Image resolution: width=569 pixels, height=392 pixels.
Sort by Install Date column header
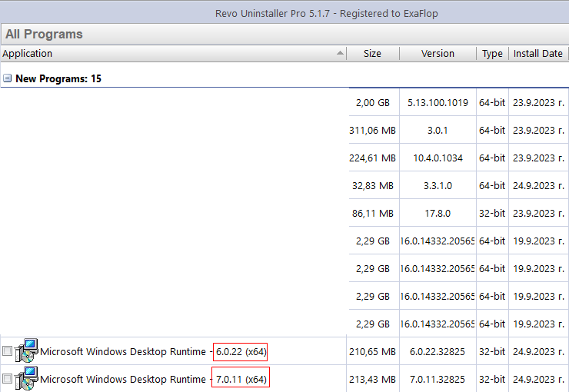click(538, 54)
